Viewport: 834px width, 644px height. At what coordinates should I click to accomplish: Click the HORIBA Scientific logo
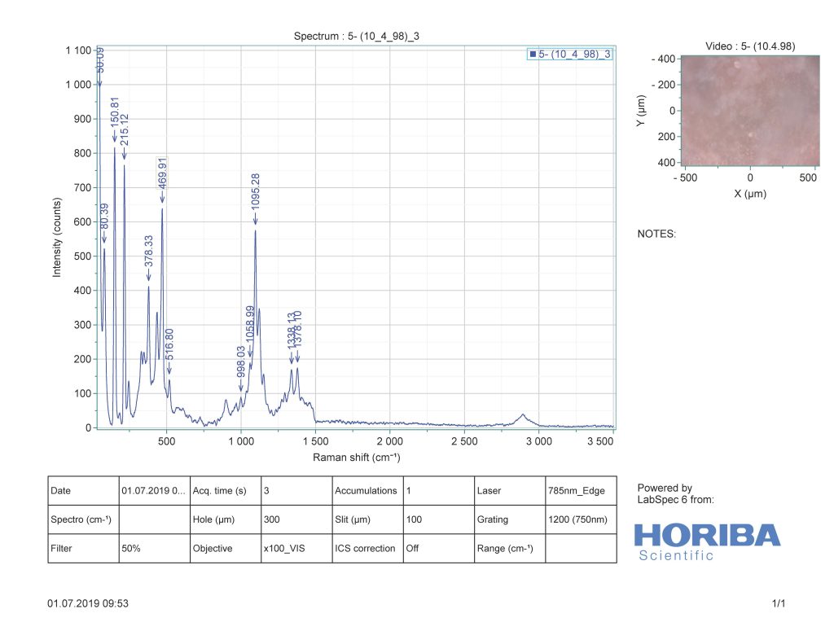click(x=707, y=541)
